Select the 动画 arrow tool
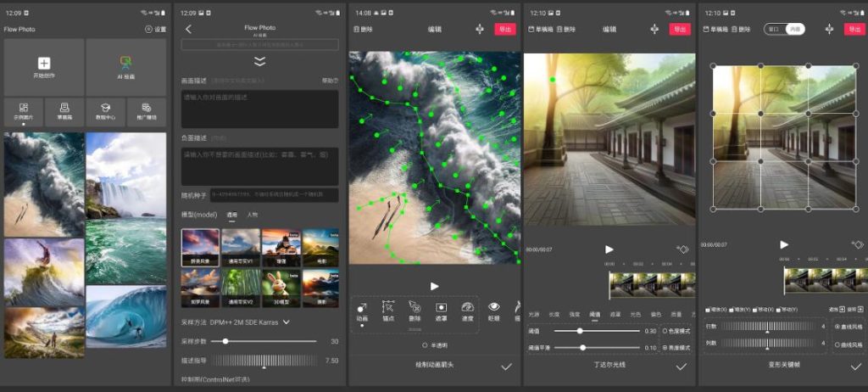The image size is (868, 392). (362, 307)
